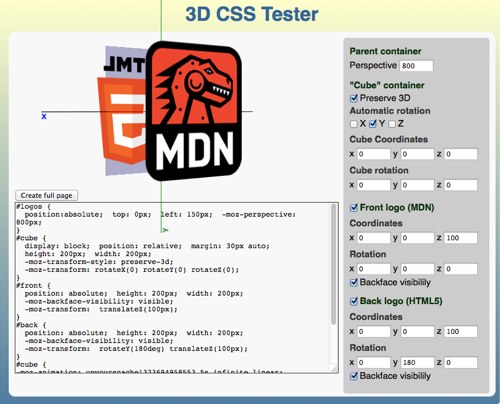Click the Cube rotation y field
500x404 pixels.
point(417,185)
